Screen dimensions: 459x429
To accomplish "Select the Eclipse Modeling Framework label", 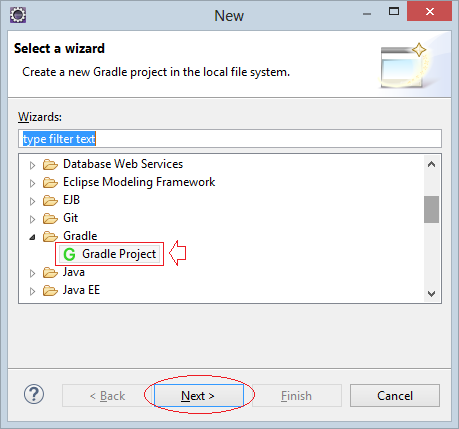I will click(x=139, y=182).
